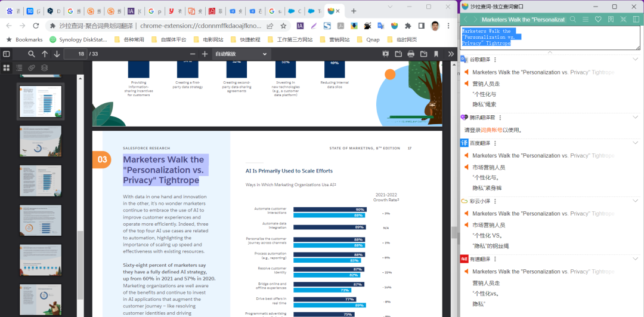Open the 各种常用 bookmarks folder

pyautogui.click(x=129, y=40)
